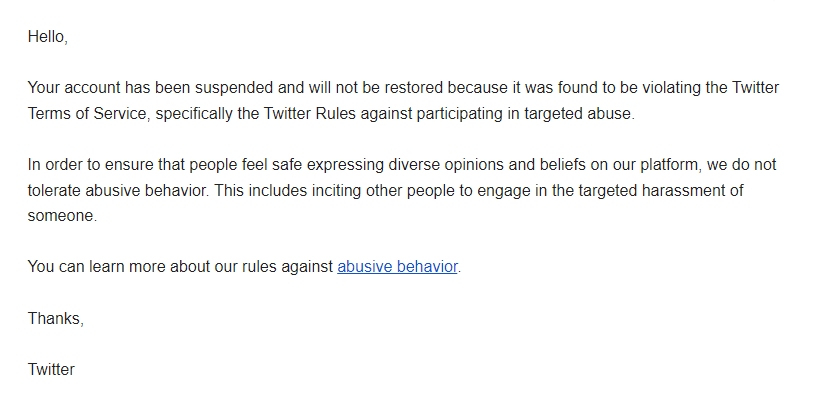Click the text "You can learn more"

(97, 267)
